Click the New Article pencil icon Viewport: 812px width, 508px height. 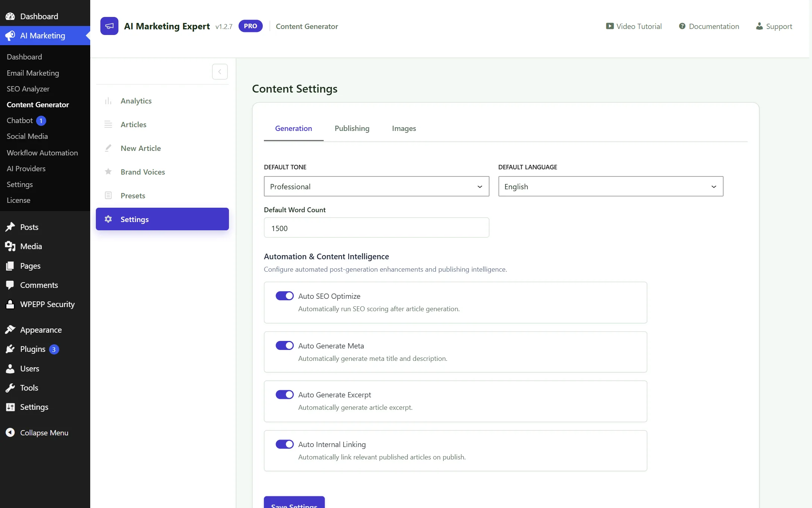(108, 148)
